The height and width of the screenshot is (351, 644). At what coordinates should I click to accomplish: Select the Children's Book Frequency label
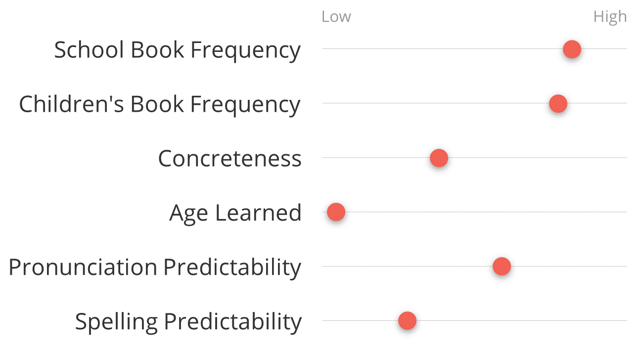coord(159,104)
